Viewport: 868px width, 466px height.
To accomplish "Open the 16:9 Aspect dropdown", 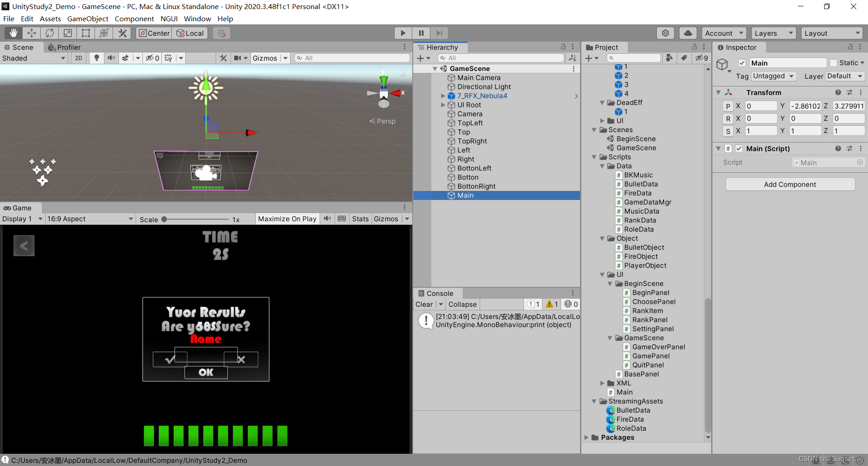I will 90,219.
